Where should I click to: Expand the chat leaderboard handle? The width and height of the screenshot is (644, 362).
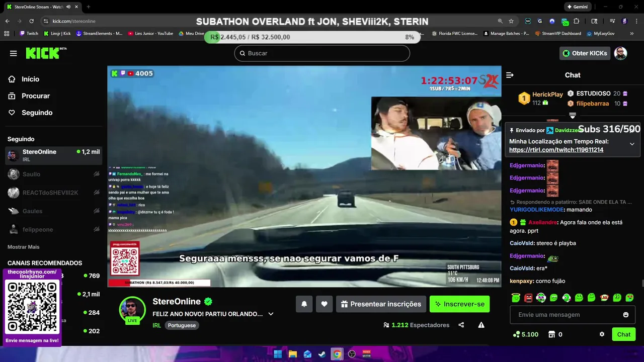[573, 116]
